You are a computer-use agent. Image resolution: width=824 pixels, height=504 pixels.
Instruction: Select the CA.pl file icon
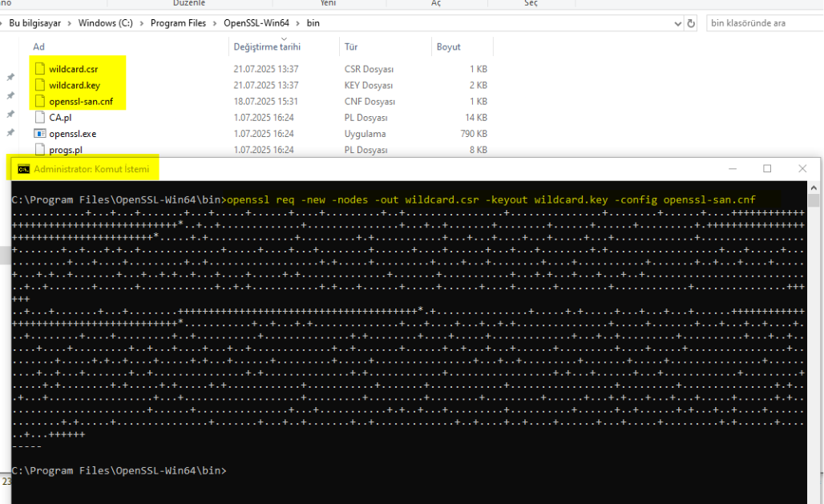pos(40,118)
